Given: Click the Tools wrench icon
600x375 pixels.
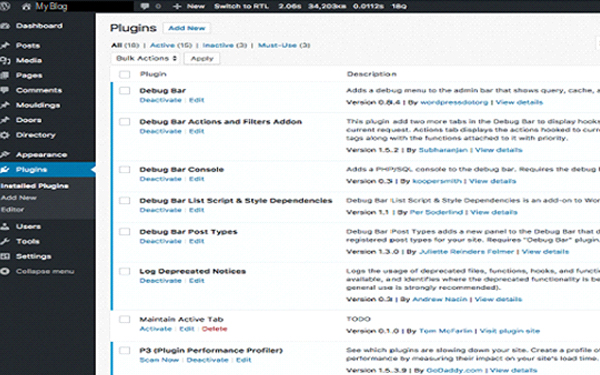Looking at the screenshot, I should point(5,241).
